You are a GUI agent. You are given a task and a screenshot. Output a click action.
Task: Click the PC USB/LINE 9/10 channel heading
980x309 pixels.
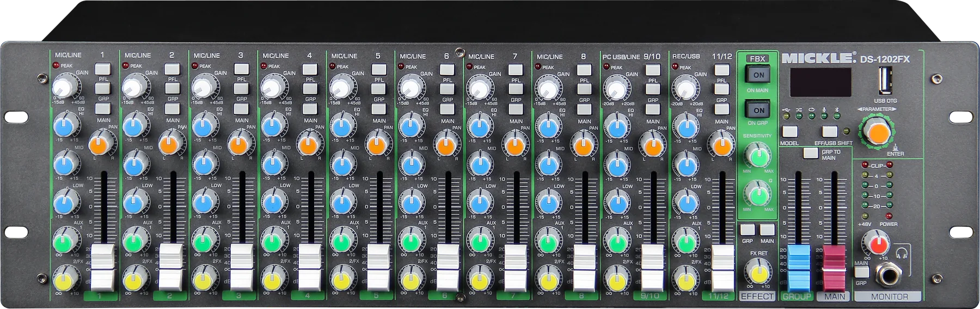point(632,57)
